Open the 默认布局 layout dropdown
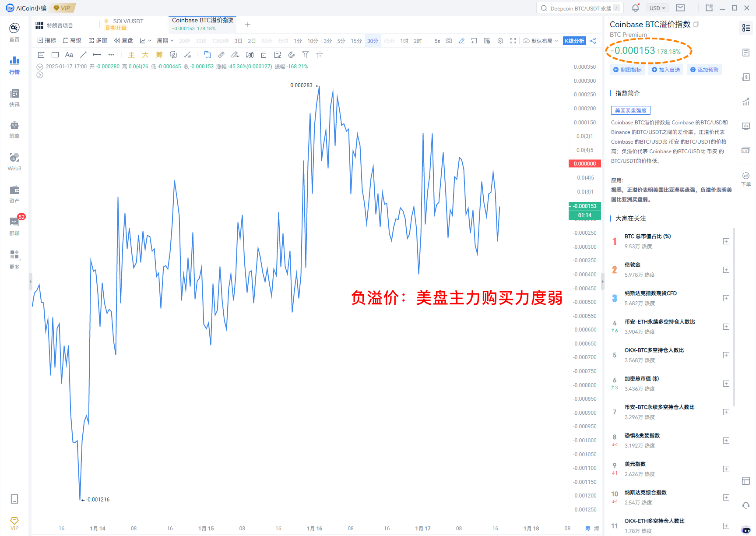The width and height of the screenshot is (756, 536). [x=541, y=41]
